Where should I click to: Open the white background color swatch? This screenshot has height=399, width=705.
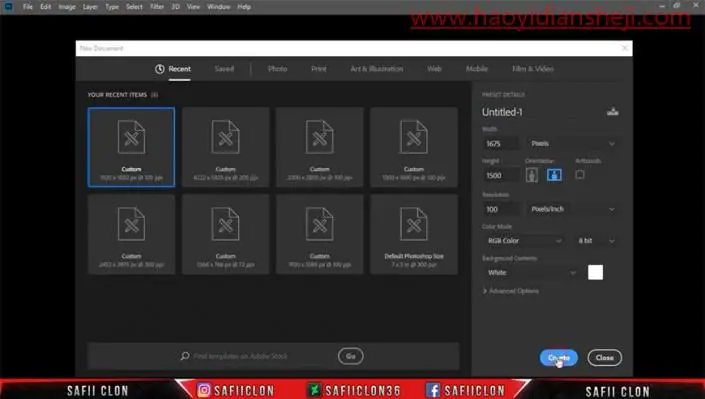click(595, 272)
